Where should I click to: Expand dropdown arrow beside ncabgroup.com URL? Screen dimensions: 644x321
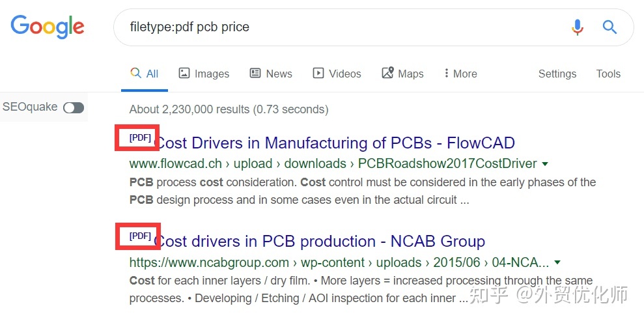pyautogui.click(x=557, y=262)
